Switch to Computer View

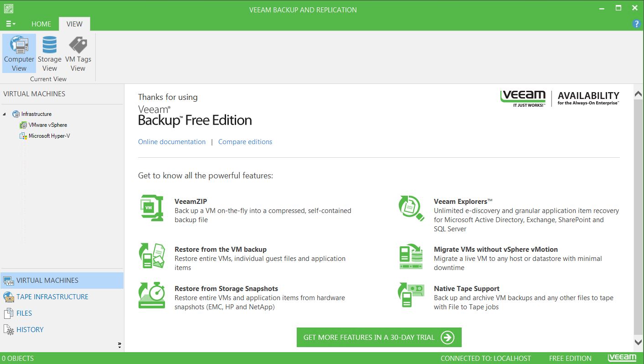tap(19, 53)
